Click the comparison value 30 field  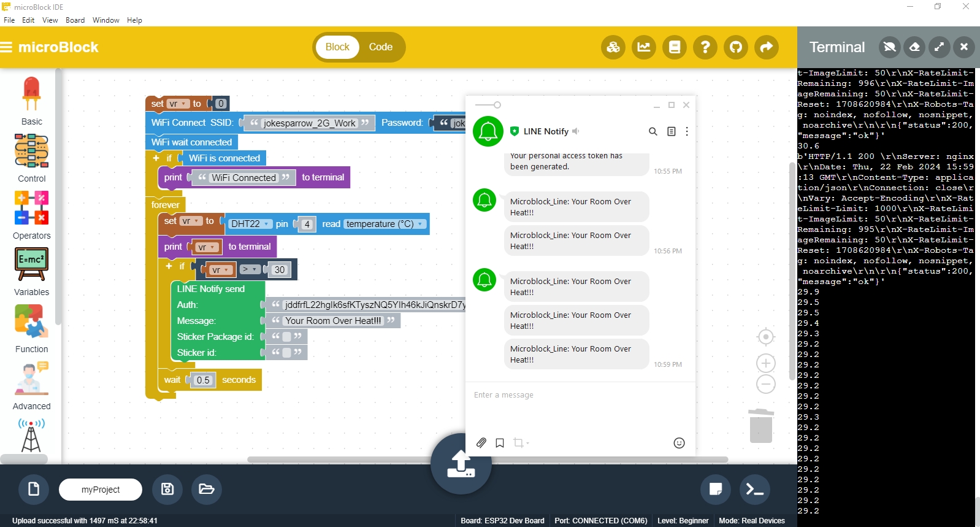point(280,269)
